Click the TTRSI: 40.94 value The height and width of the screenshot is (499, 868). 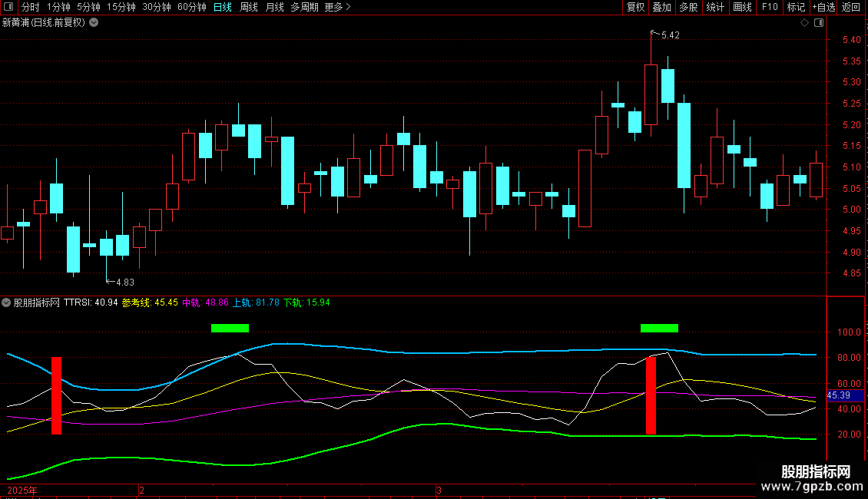coord(91,302)
